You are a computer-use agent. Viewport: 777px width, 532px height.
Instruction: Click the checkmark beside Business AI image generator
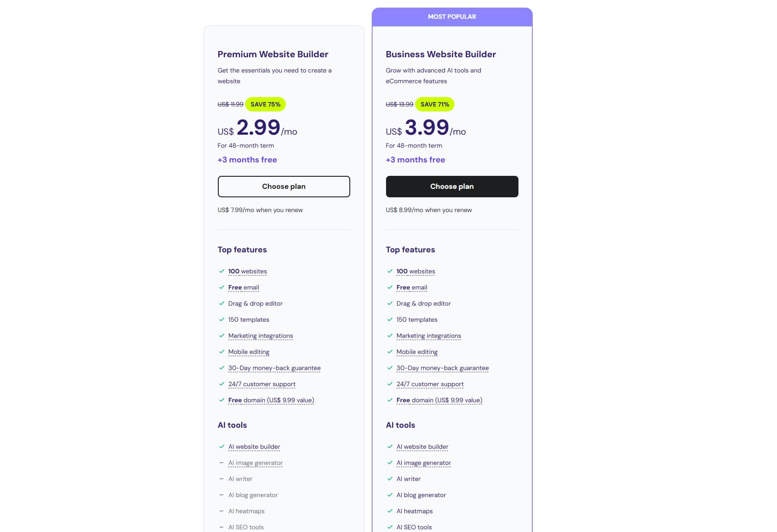pos(390,463)
